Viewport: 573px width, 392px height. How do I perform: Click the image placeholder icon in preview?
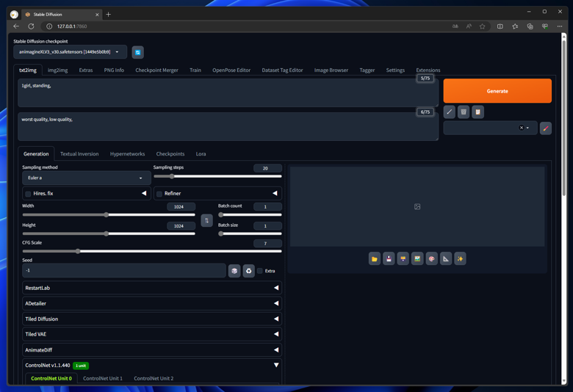417,207
